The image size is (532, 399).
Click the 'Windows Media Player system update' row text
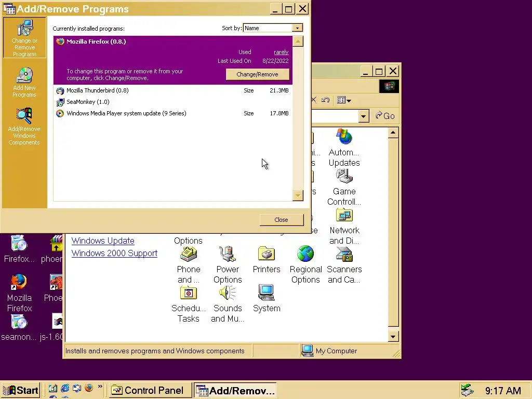tap(126, 113)
